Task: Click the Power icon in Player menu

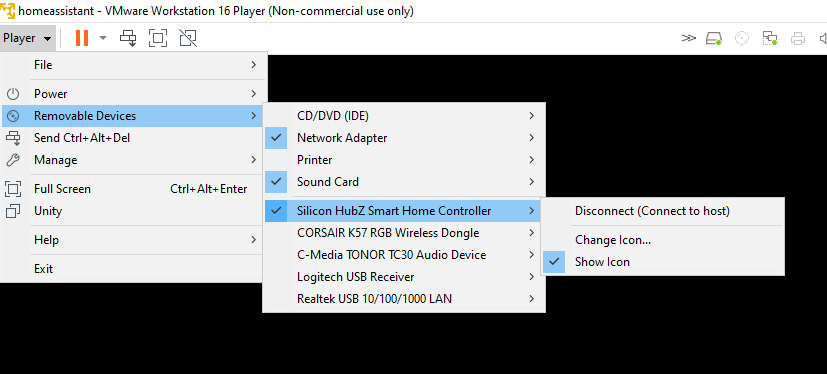Action: [x=13, y=94]
